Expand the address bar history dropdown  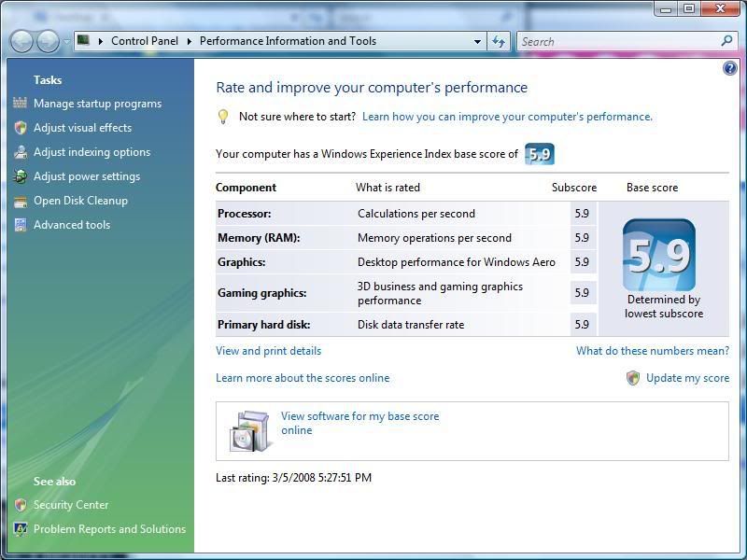(x=477, y=41)
